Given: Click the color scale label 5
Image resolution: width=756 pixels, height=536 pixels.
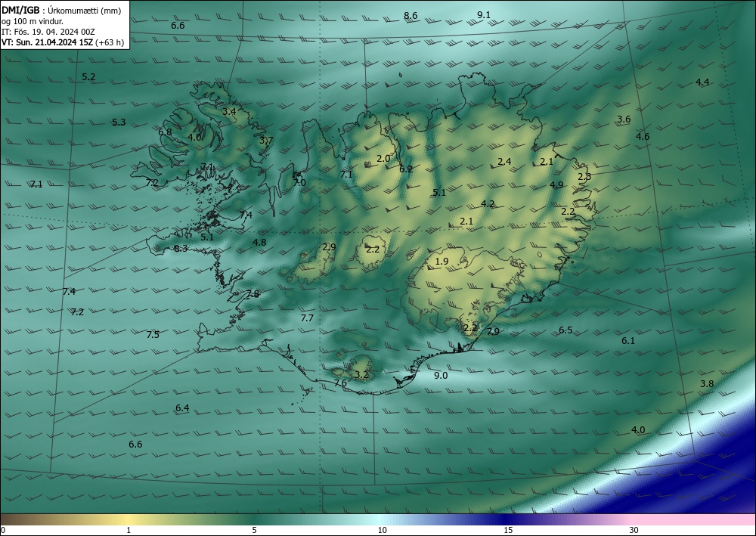Looking at the screenshot, I should (x=254, y=530).
